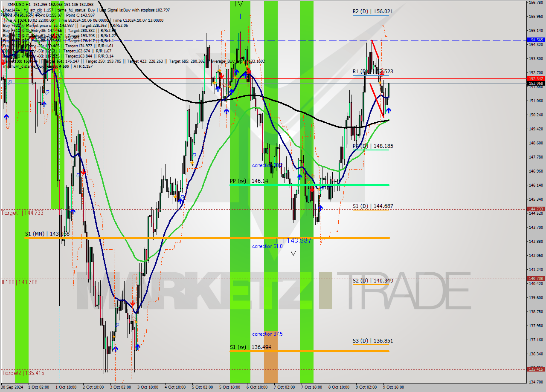
Task: Click the 2 Oct 10:00 time label
Action: (93, 387)
